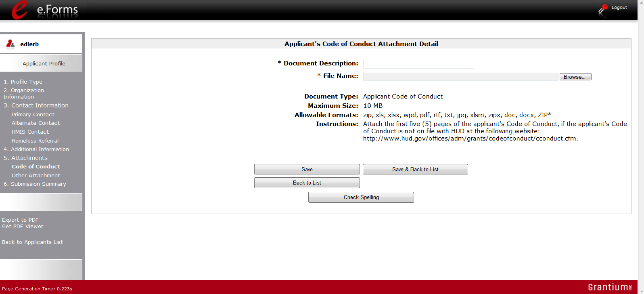Viewport: 644px width, 294px height.
Task: Click the '10 MB' maximum size value
Action: click(373, 106)
